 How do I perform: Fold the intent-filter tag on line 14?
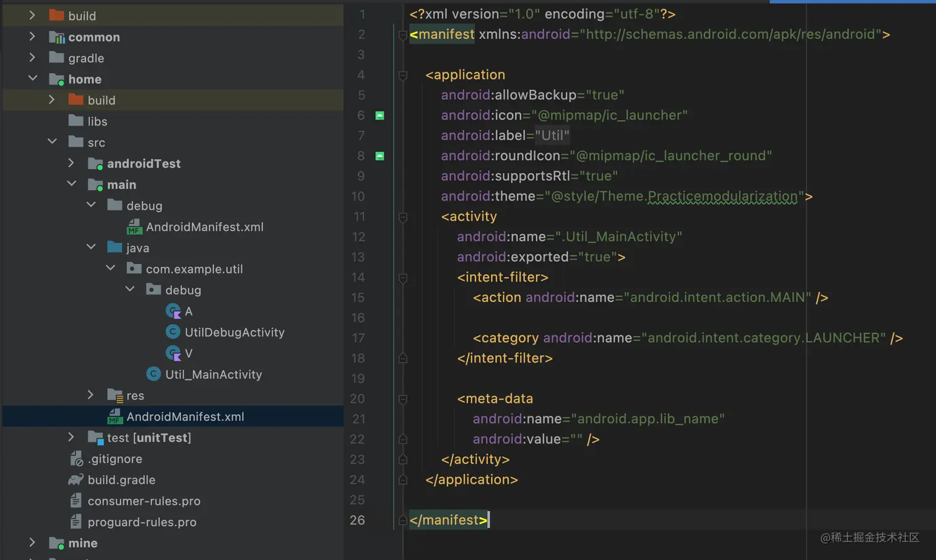point(402,278)
